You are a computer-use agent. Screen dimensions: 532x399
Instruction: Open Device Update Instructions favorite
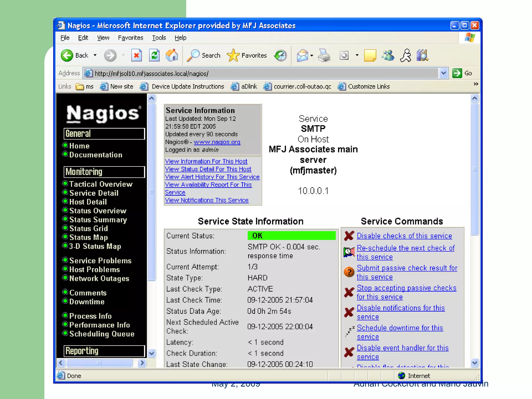coord(182,87)
